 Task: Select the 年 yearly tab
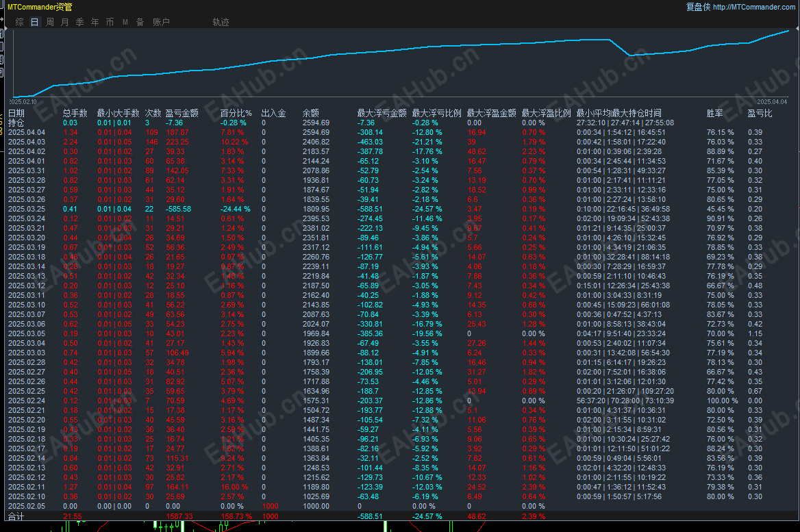(95, 22)
